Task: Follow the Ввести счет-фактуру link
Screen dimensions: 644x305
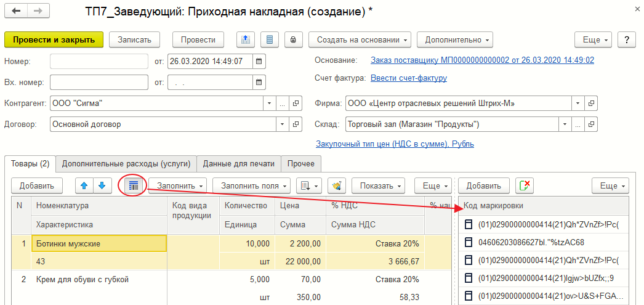Action: 408,78
